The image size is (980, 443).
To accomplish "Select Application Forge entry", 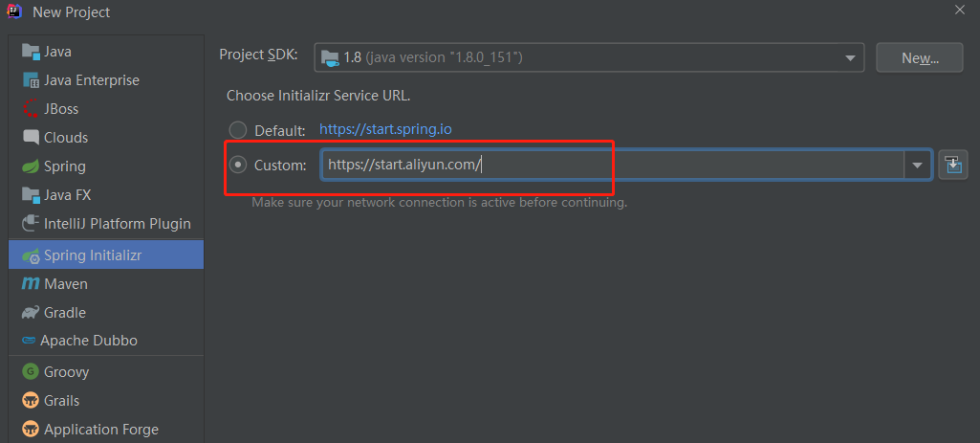I will click(x=106, y=430).
